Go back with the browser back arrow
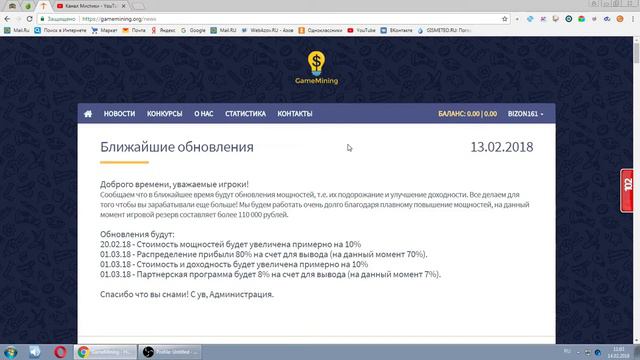 point(7,19)
